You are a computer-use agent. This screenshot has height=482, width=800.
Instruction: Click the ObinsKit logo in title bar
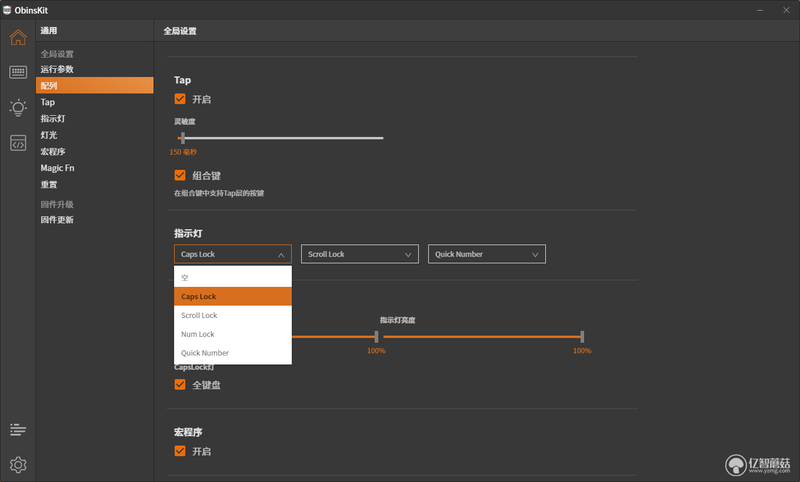(x=7, y=10)
